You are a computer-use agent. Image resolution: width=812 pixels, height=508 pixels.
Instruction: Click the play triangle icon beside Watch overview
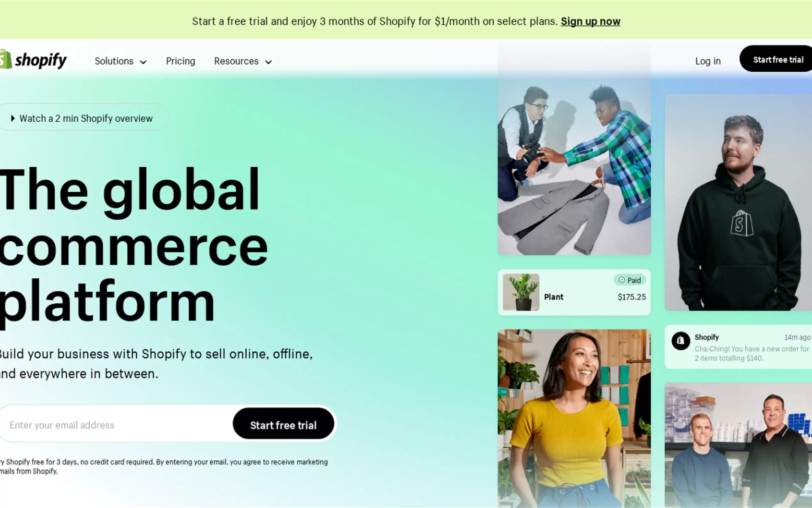(13, 118)
